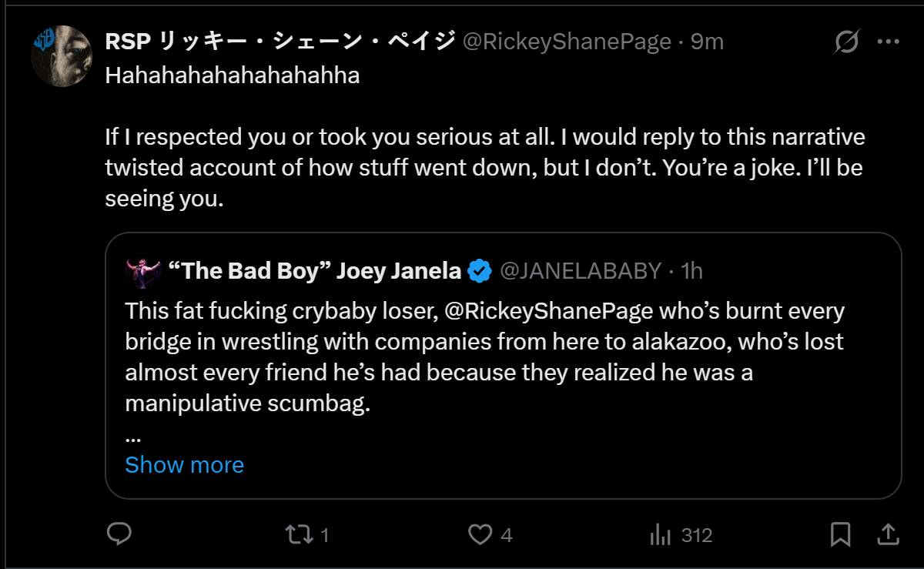Open "The Bad Boy" Joey Janela name
The width and height of the screenshot is (924, 569).
[x=313, y=271]
